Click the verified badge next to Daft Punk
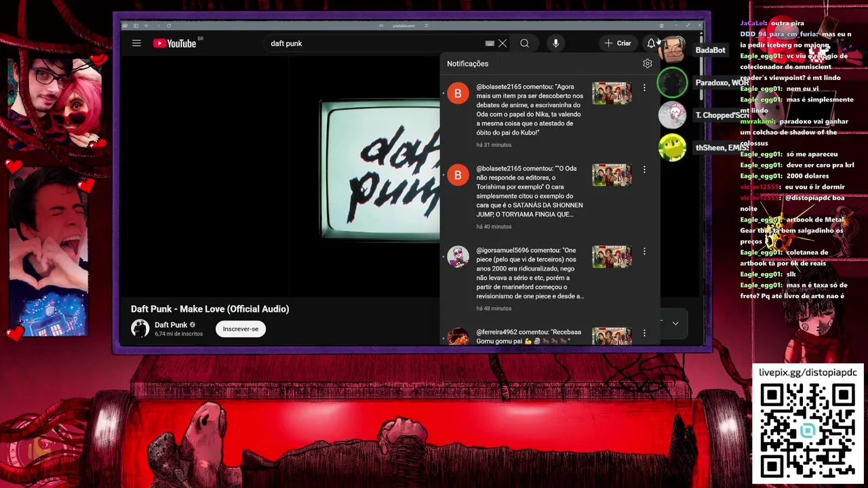This screenshot has height=488, width=868. (x=193, y=325)
